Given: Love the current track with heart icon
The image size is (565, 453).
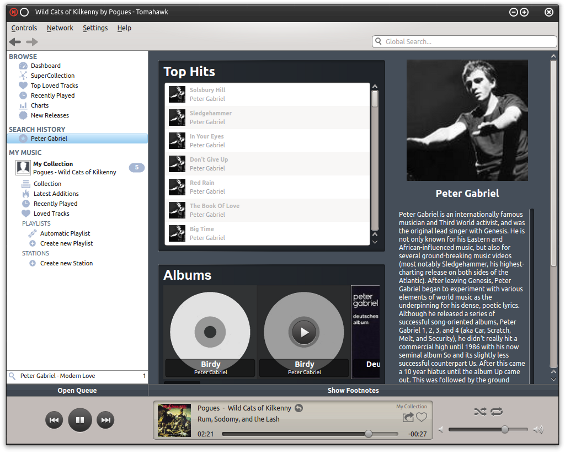Looking at the screenshot, I should pos(421,417).
